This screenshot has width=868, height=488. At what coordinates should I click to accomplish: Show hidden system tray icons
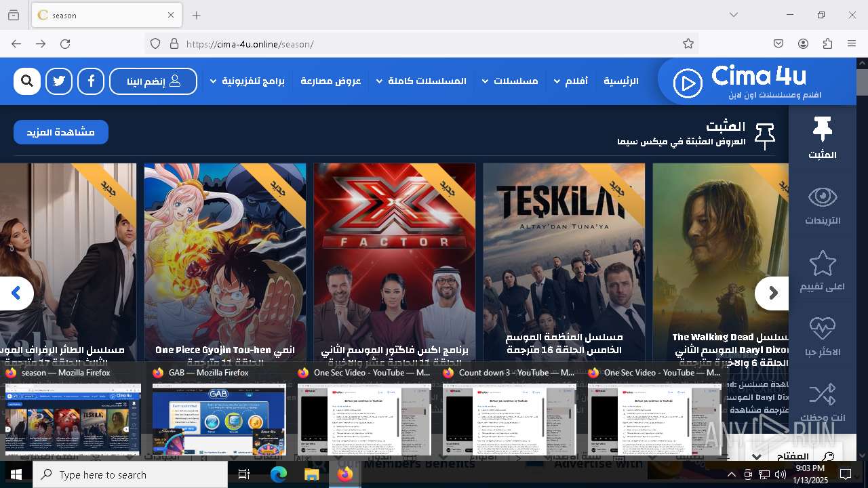(x=732, y=474)
